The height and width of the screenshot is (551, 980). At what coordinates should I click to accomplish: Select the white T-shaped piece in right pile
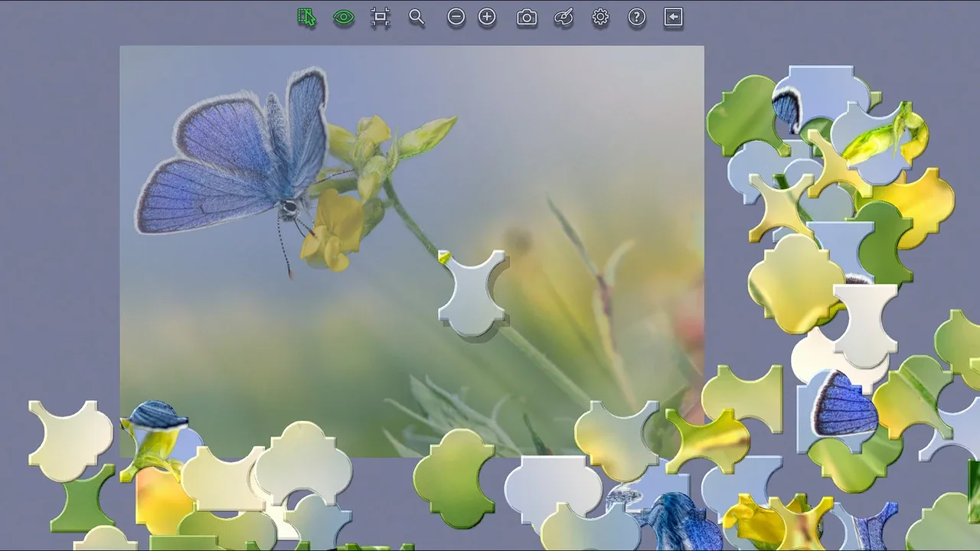point(865,325)
